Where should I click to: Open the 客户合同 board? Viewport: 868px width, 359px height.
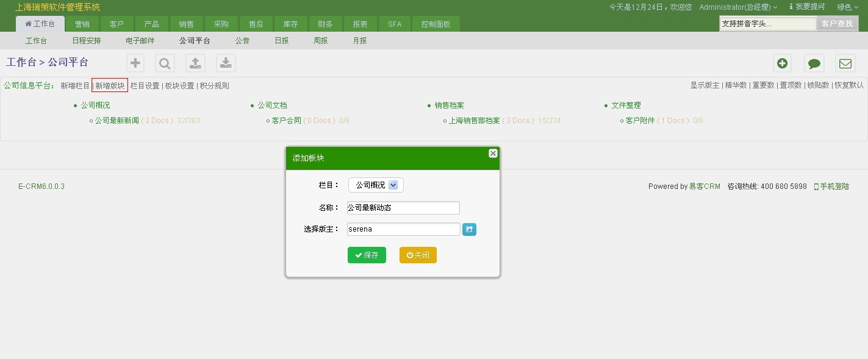click(x=286, y=121)
